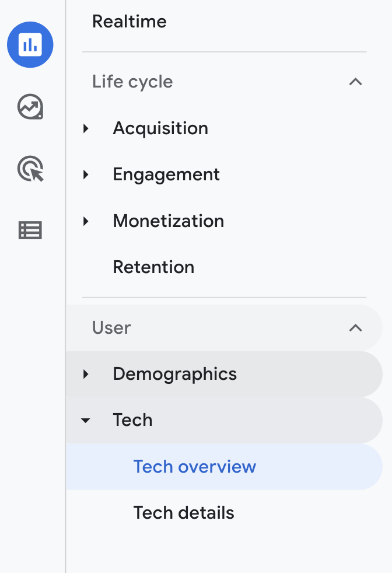This screenshot has height=573, width=392.
Task: Click the Life cycle heading text
Action: (132, 82)
